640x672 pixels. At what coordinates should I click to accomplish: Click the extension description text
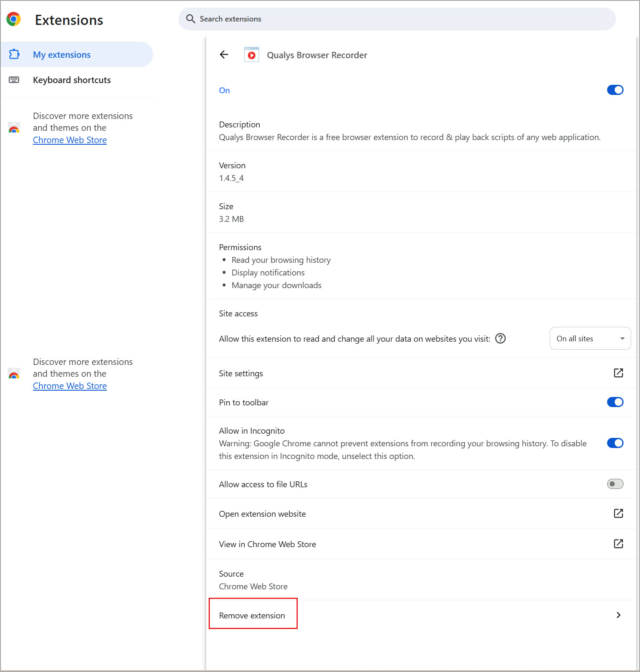(x=410, y=137)
